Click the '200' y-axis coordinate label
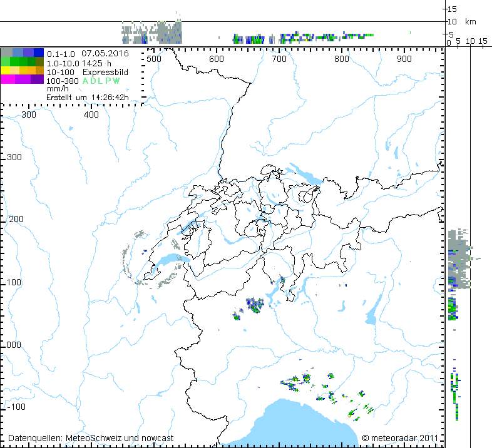 click(16, 219)
